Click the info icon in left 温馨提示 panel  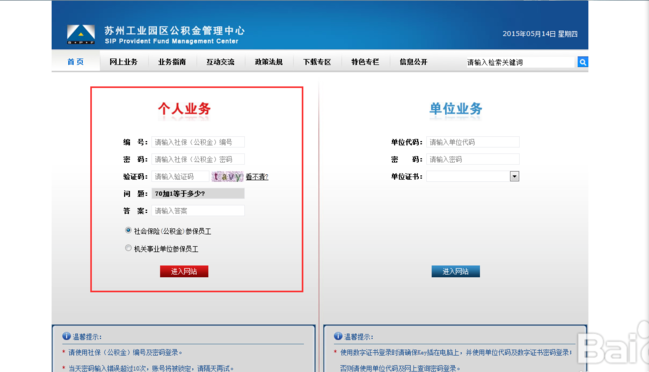click(66, 336)
